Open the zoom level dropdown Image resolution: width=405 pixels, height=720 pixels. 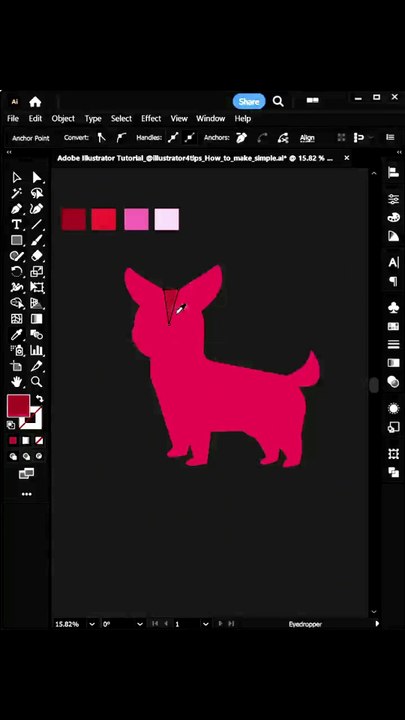[x=92, y=624]
